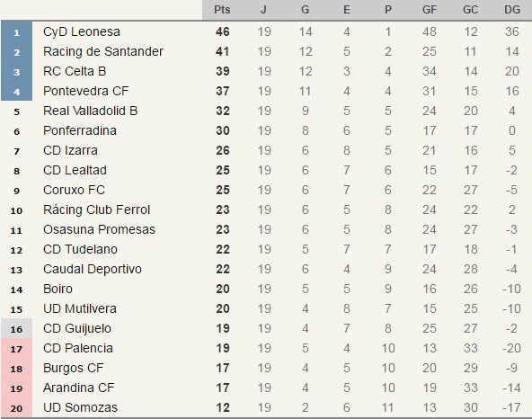Click the Pts column header
The width and height of the screenshot is (532, 419).
click(222, 10)
